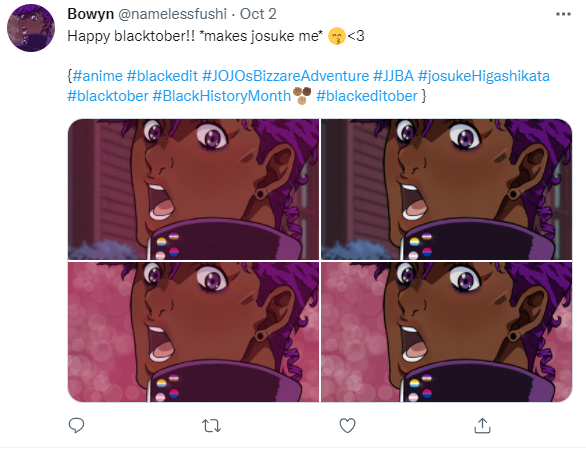View the bottom-left pink bokeh image
Viewport: 586px width, 450px height.
pyautogui.click(x=194, y=332)
